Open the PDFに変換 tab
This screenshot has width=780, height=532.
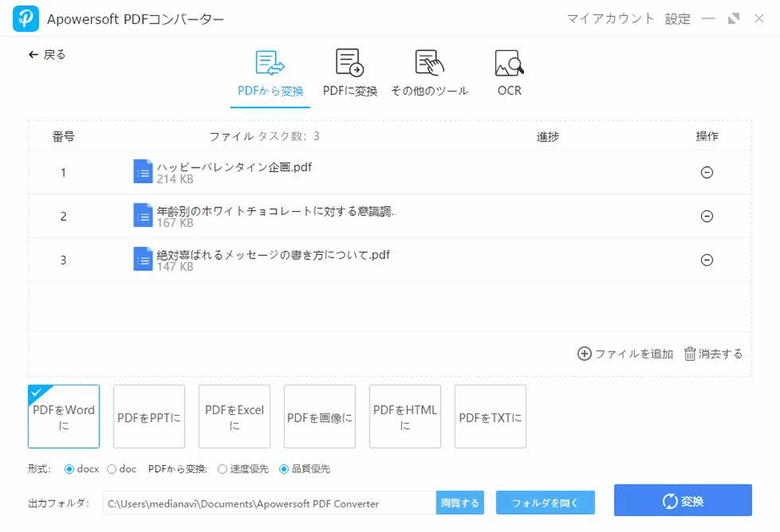pos(349,74)
